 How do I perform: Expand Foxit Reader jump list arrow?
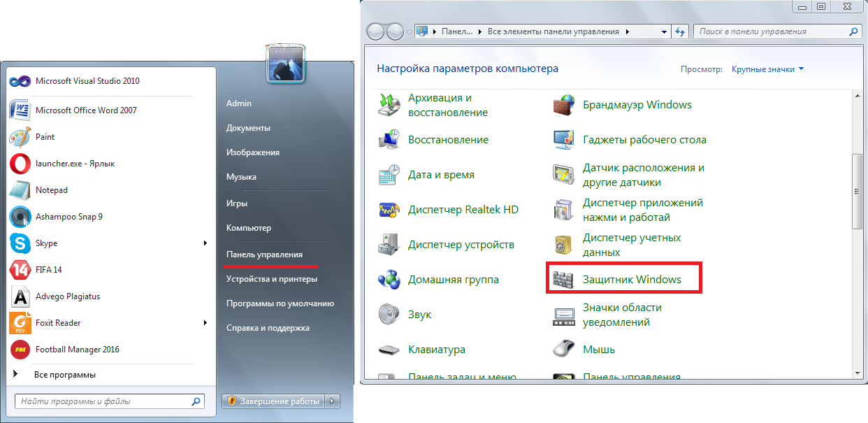tap(205, 323)
